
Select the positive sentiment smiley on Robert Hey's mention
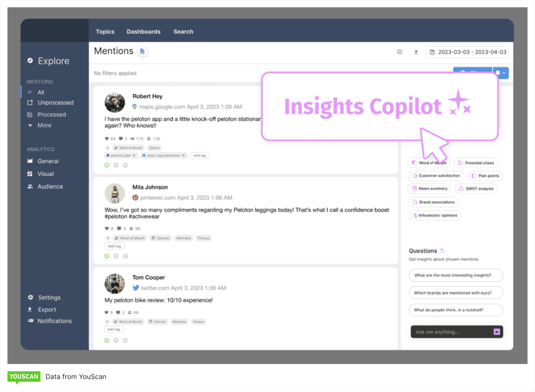point(107,165)
